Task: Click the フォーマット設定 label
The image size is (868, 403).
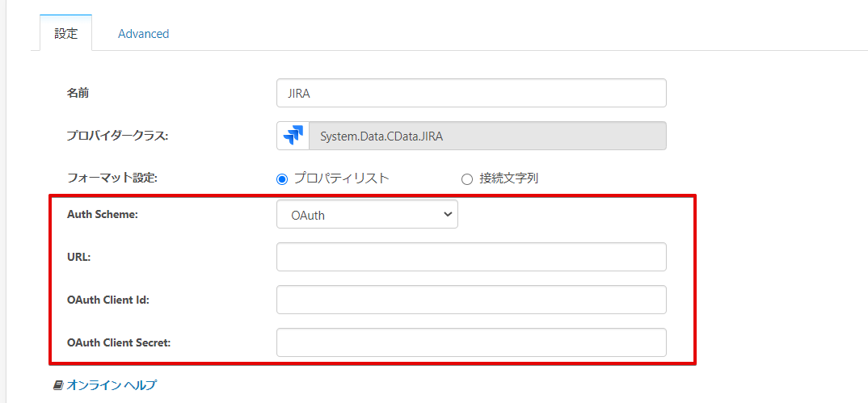Action: click(112, 178)
